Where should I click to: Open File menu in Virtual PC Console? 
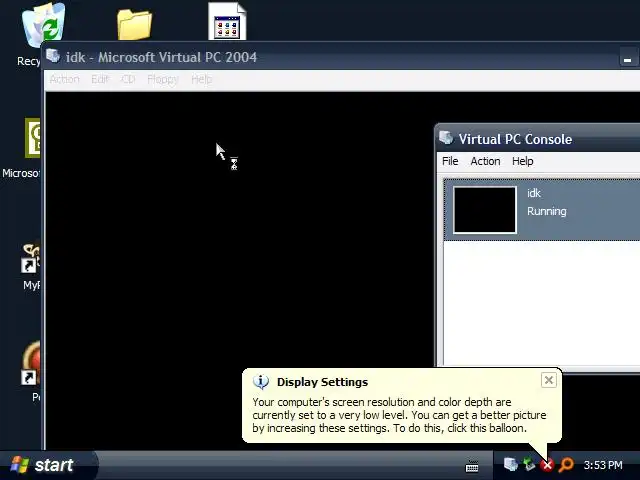[450, 161]
